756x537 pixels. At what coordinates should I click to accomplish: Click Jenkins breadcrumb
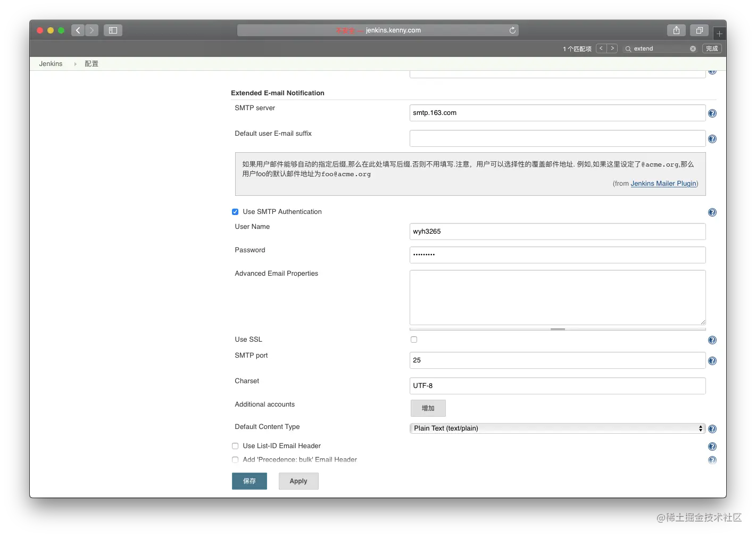[51, 64]
